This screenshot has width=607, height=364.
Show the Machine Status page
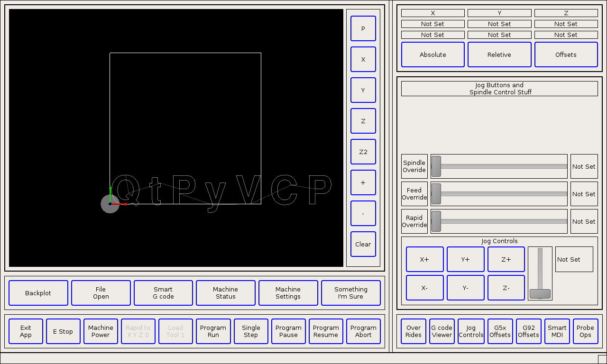tap(226, 293)
